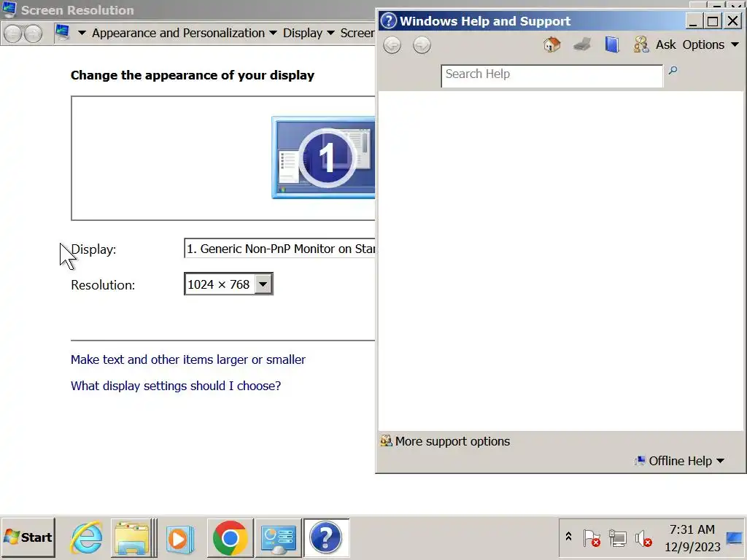This screenshot has width=747, height=560.
Task: Click network tray icon
Action: click(617, 539)
